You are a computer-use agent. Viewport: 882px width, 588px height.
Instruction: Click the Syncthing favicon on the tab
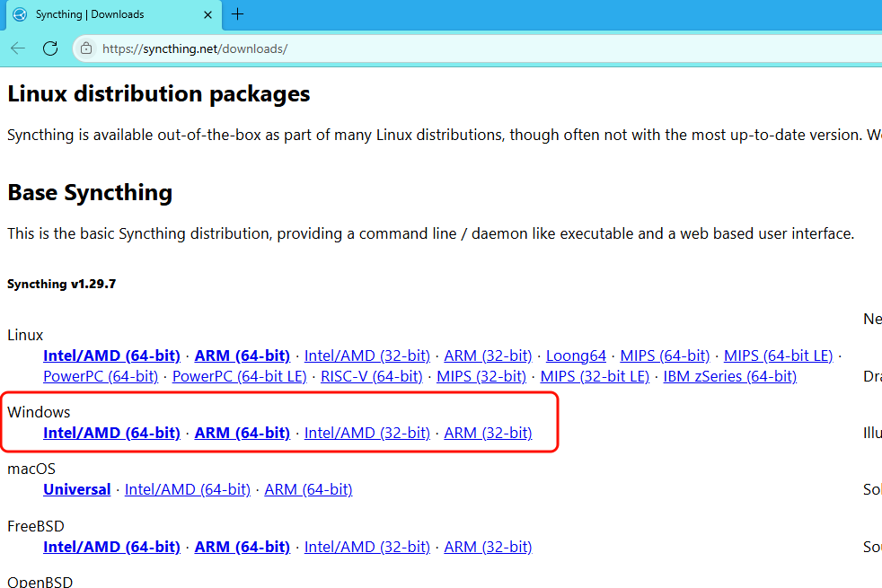tap(20, 14)
